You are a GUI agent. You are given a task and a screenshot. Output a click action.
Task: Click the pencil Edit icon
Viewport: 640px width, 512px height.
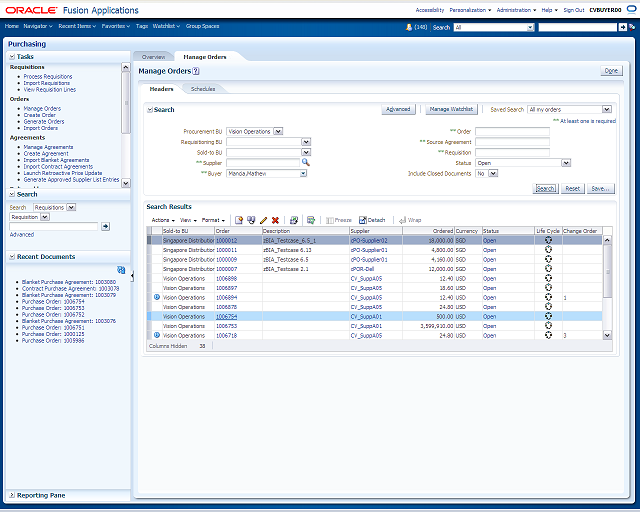tap(263, 220)
